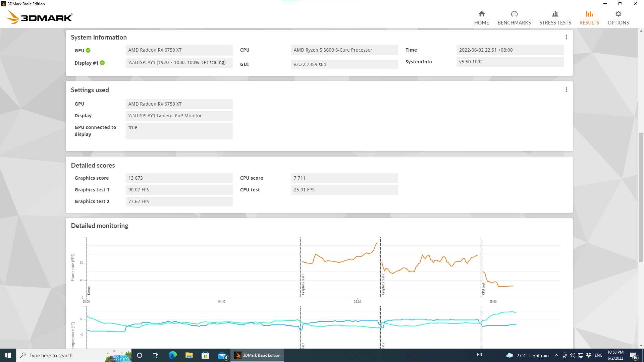
Task: Open Cortana from the taskbar
Action: (x=140, y=355)
